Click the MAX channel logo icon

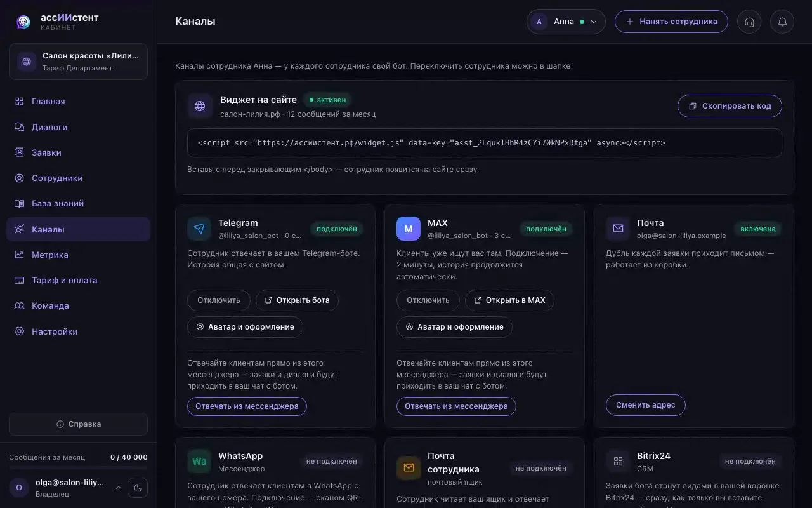tap(409, 229)
